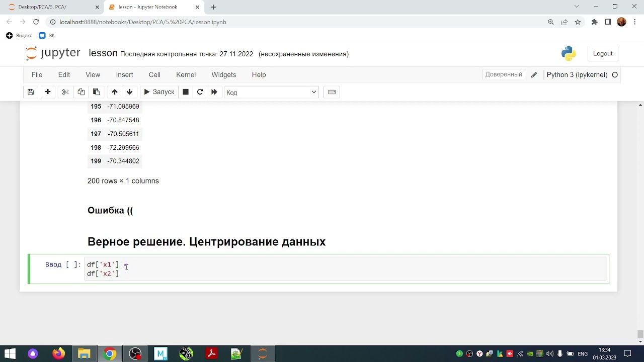Screen dimensions: 644x362
Task: Open the cell type dropdown showing Код
Action: (x=272, y=93)
